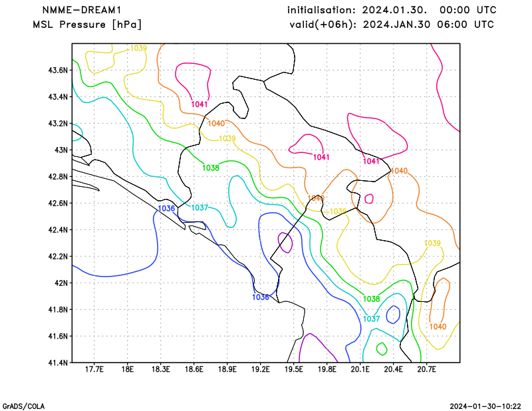Select the 18E longitude label
Viewport: 532px width, 411px height.
127,370
